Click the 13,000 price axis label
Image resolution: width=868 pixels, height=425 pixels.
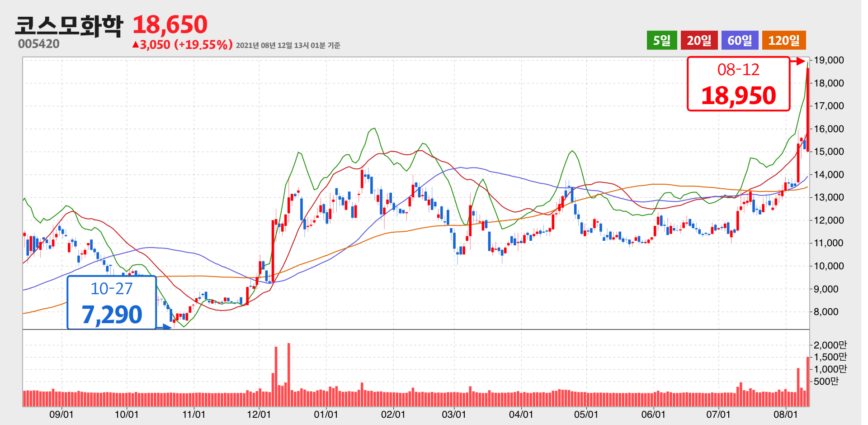pyautogui.click(x=829, y=197)
